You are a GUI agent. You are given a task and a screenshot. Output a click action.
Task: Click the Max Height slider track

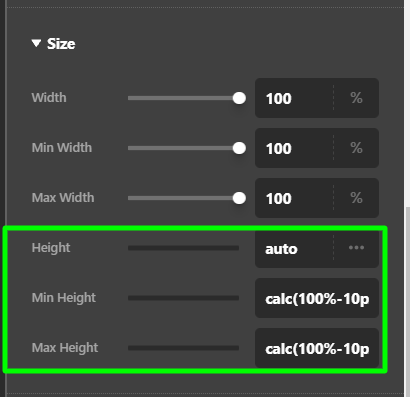[183, 348]
